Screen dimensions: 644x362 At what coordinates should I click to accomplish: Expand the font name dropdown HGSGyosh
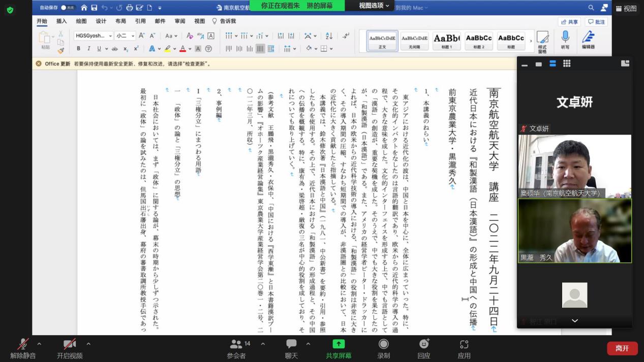(x=110, y=36)
